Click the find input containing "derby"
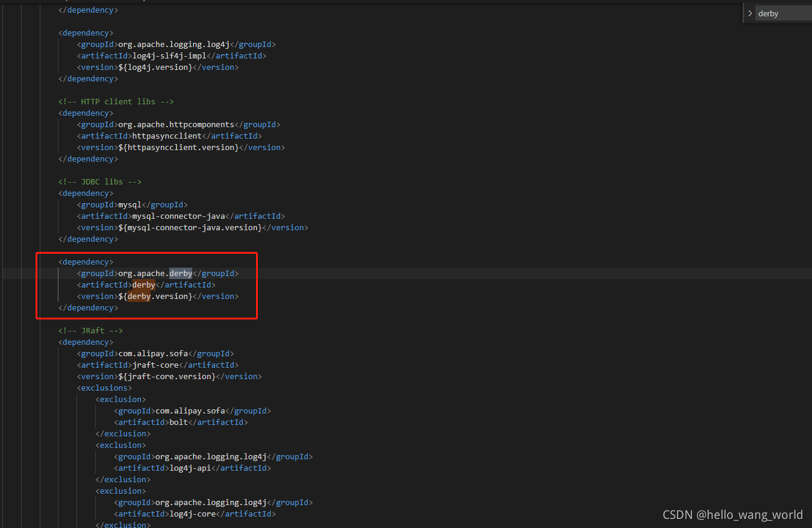Screen dimensions: 812x528 (783, 13)
